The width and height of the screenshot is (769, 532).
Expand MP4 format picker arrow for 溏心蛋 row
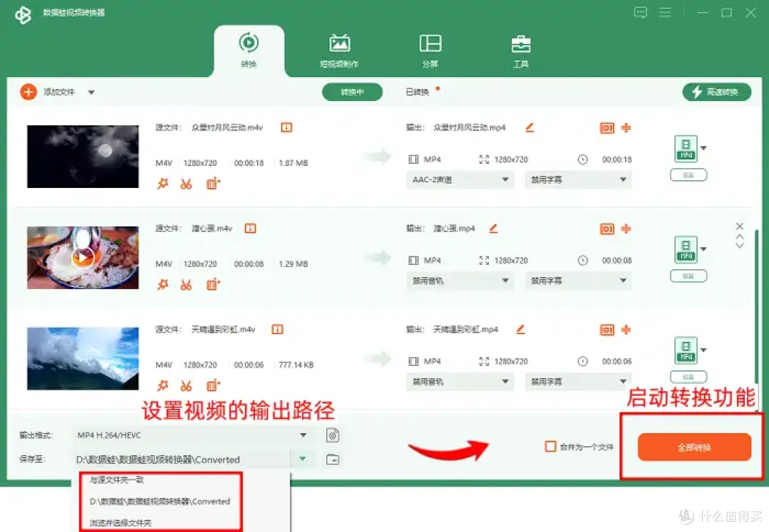703,249
